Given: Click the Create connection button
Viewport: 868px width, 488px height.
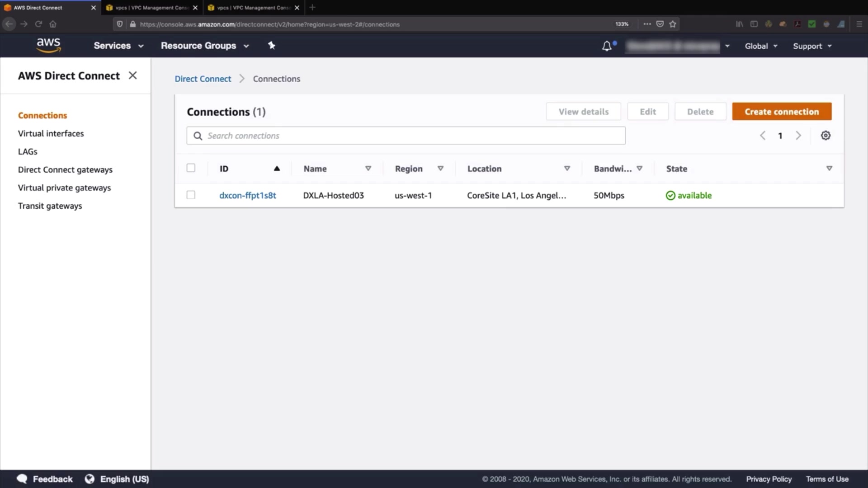Looking at the screenshot, I should point(782,112).
